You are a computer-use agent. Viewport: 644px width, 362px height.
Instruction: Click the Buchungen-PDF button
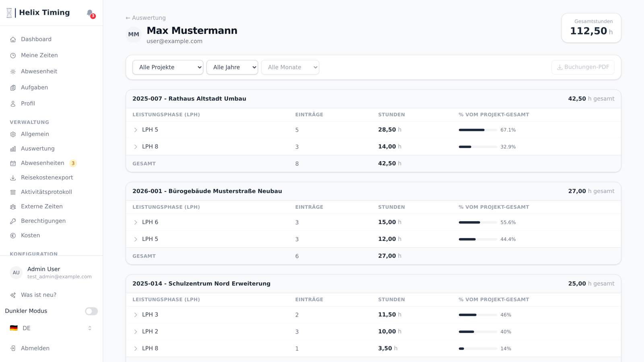pyautogui.click(x=583, y=67)
